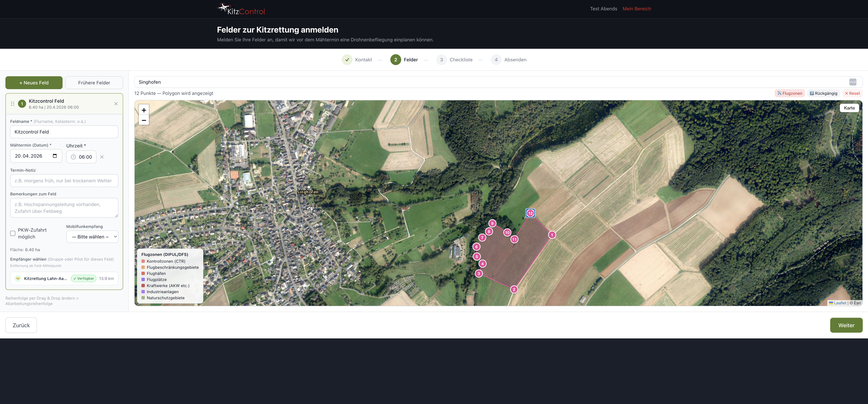This screenshot has height=404, width=868.
Task: Open Mobilfunkempfang dropdown
Action: (92, 237)
